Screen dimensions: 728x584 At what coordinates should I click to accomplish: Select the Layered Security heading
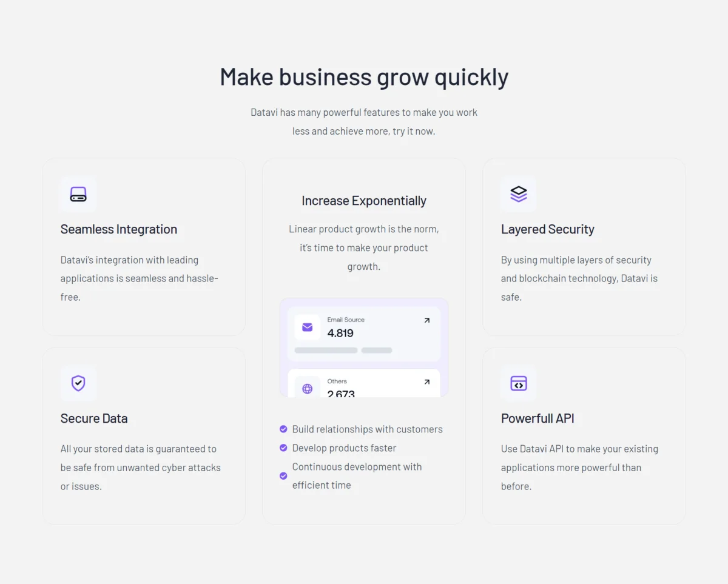pos(548,229)
